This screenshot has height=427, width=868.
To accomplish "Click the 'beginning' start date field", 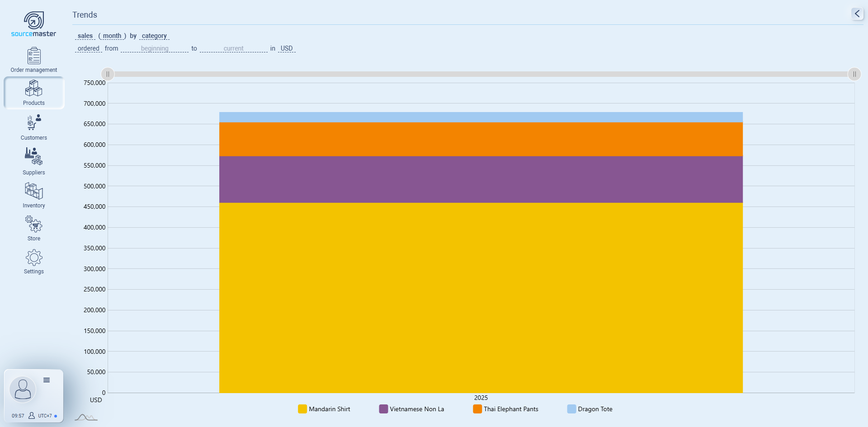I will point(155,48).
